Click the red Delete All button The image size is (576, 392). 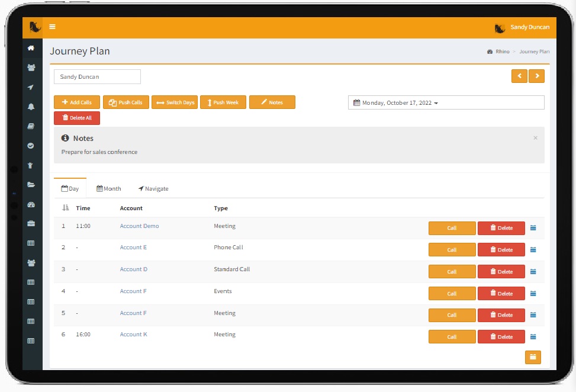(x=77, y=118)
